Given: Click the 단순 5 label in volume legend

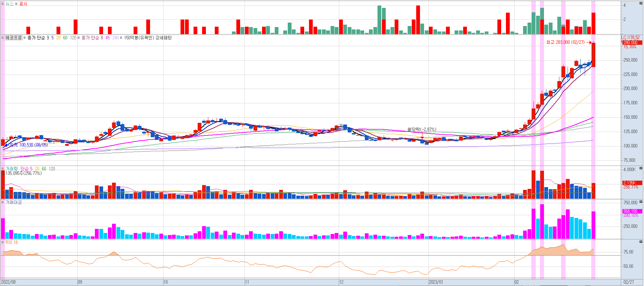Looking at the screenshot, I should 26,169.
